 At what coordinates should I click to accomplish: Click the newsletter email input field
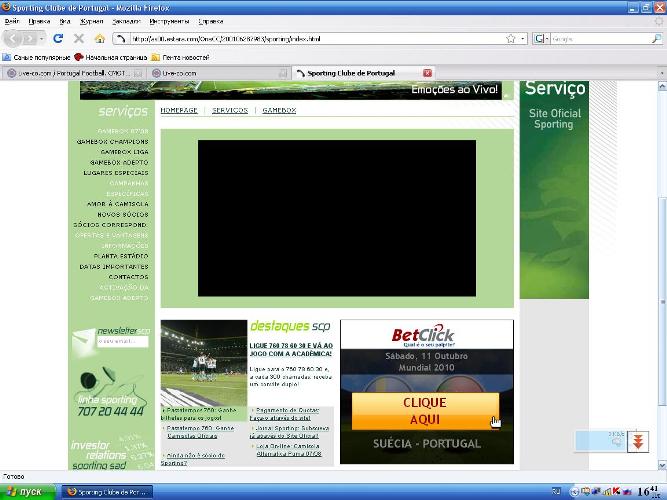(122, 342)
